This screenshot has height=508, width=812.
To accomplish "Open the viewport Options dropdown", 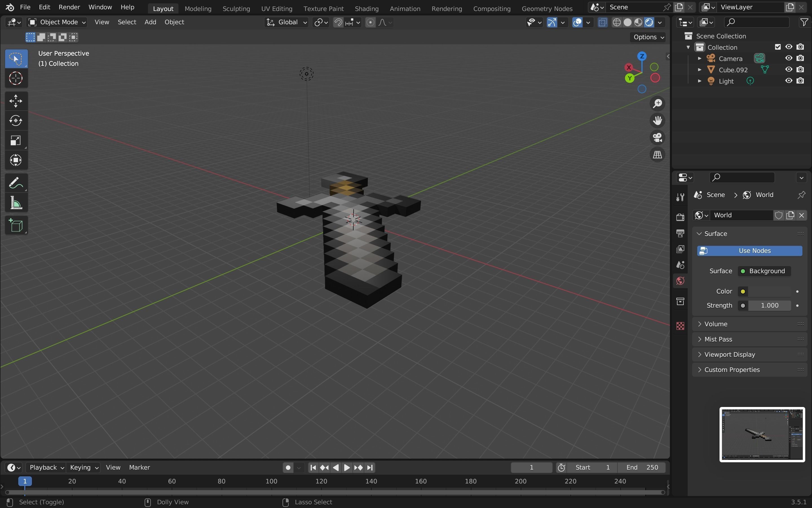I will 648,37.
